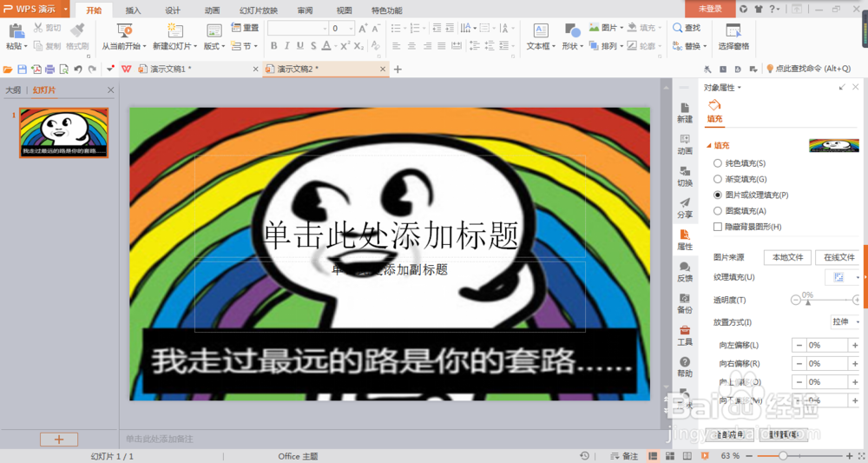Click the Online File (在线文件) button
Image resolution: width=868 pixels, height=463 pixels.
[838, 257]
